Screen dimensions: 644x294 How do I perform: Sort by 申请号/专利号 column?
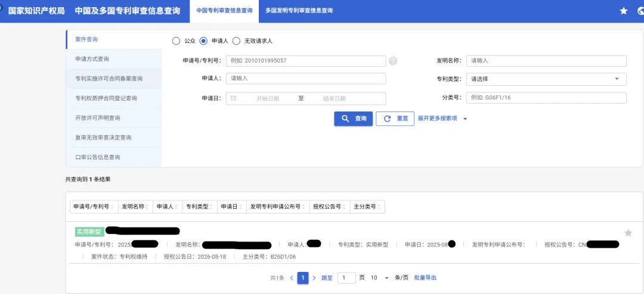94,207
